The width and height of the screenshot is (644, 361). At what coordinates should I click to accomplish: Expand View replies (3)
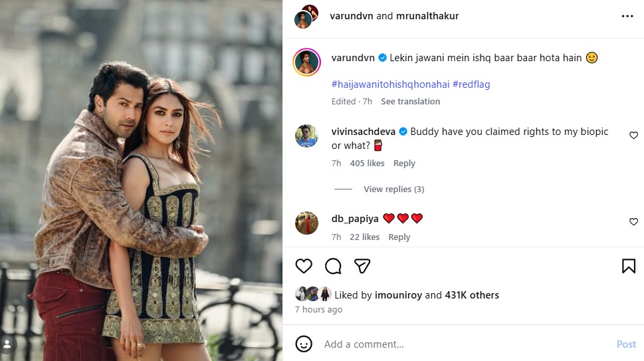coord(393,189)
